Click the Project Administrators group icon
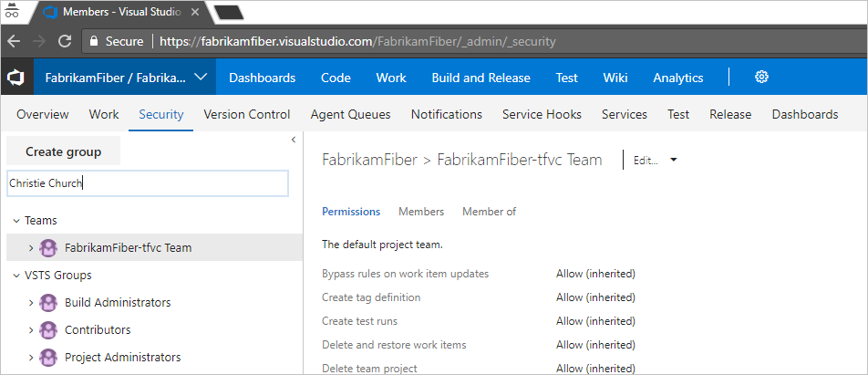 [48, 358]
